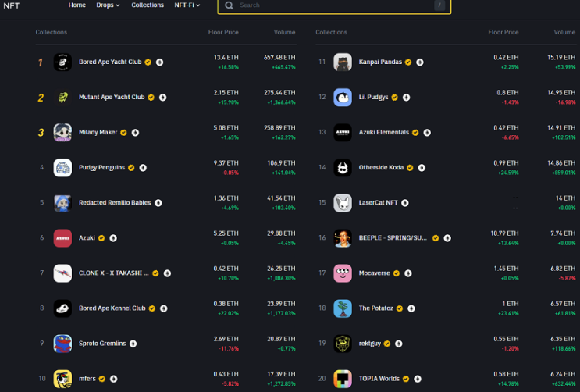Viewport: 580px width, 392px height.
Task: Open the TOPIA Worlds collection name
Action: pos(379,378)
